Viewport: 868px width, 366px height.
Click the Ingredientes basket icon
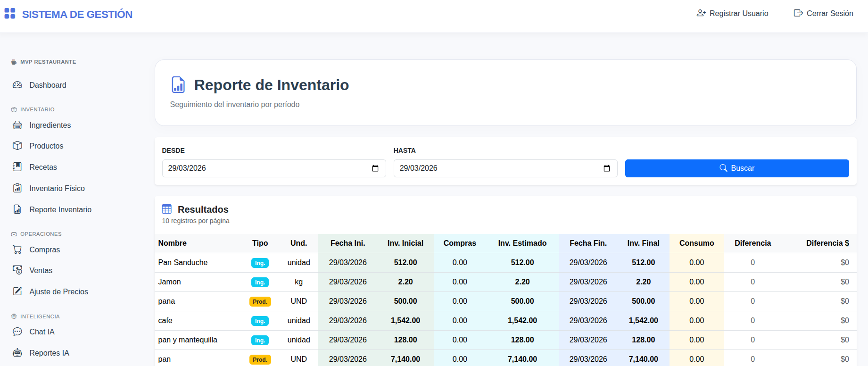click(x=17, y=125)
